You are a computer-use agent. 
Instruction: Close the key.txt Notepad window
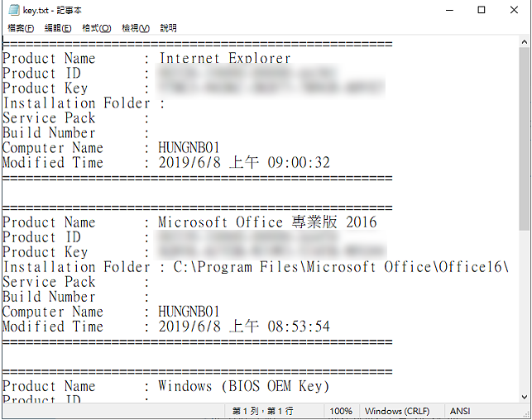tap(514, 10)
